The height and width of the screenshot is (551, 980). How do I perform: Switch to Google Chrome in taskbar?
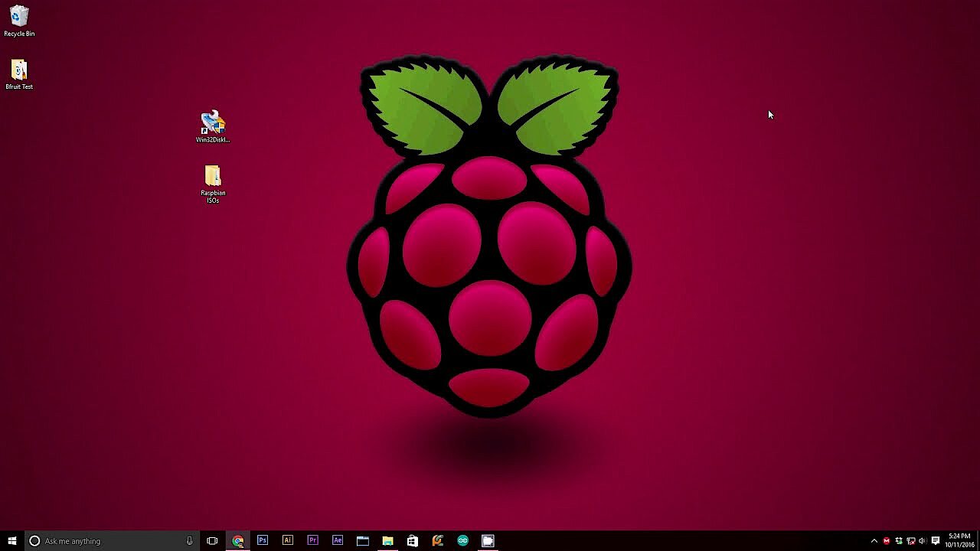pyautogui.click(x=238, y=541)
